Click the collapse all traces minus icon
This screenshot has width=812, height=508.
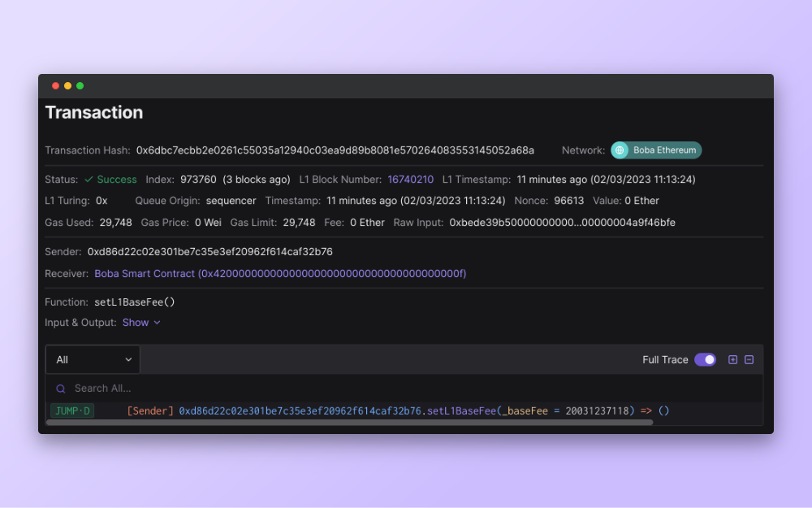[749, 360]
